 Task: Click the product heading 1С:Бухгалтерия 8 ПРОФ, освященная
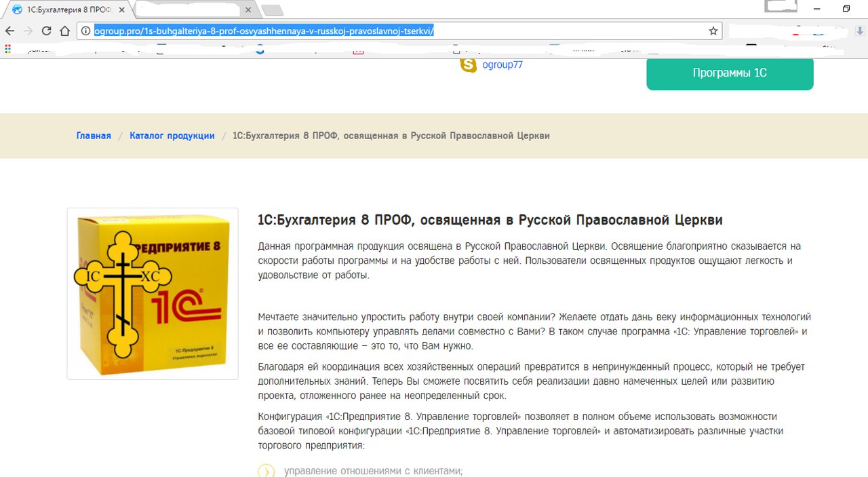(490, 220)
